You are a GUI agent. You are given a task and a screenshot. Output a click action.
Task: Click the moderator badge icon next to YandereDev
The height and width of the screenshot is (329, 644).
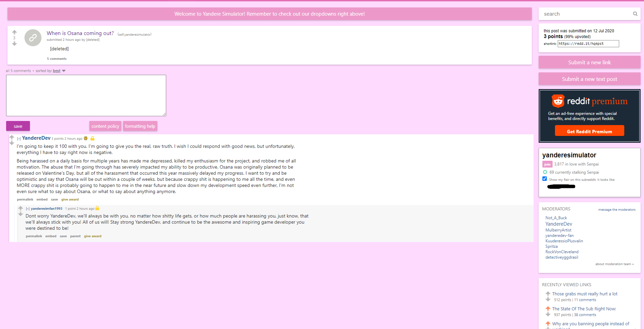tap(86, 138)
